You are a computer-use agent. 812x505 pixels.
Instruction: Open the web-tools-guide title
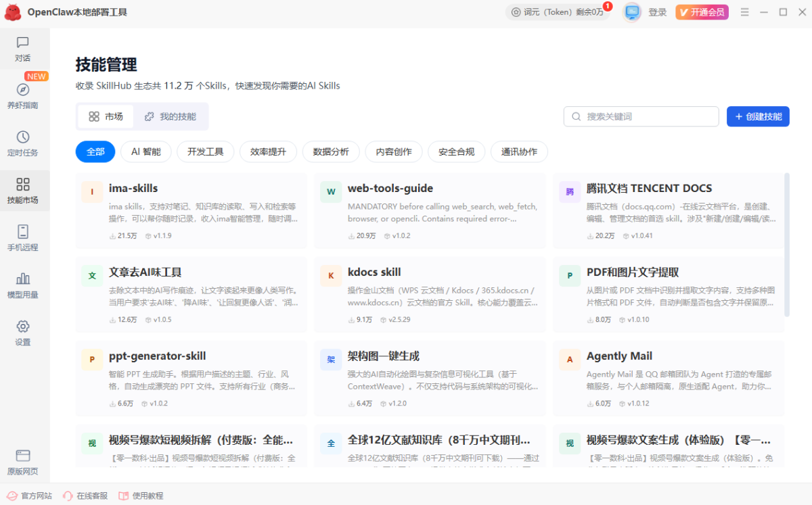point(390,189)
